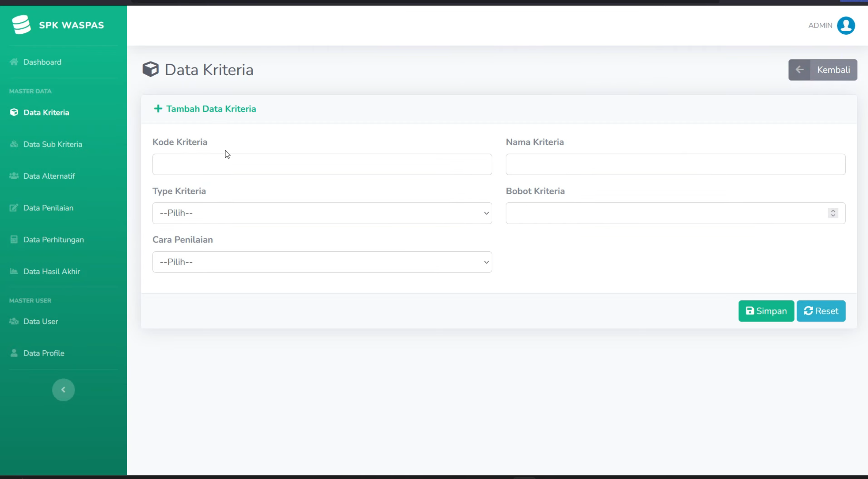Focus the Nama Kriteria input field
Image resolution: width=868 pixels, height=479 pixels.
(675, 164)
